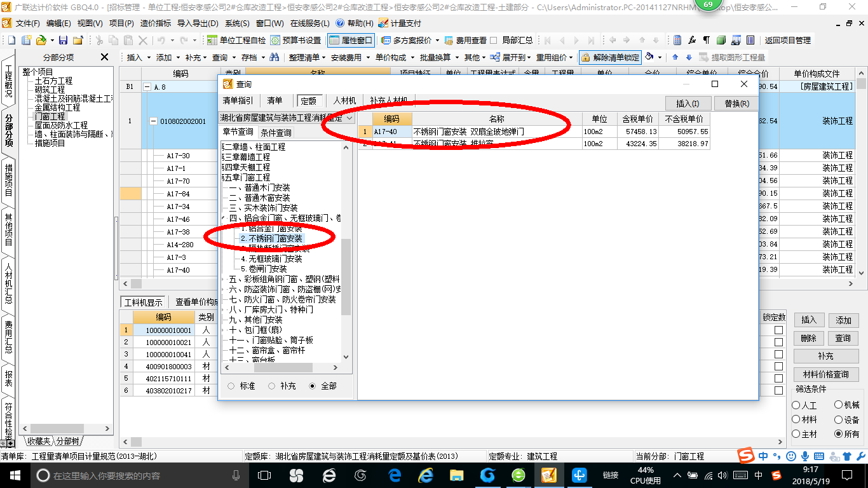Click 插入(I) button in query dialog
This screenshot has width=868, height=488.
tap(688, 104)
